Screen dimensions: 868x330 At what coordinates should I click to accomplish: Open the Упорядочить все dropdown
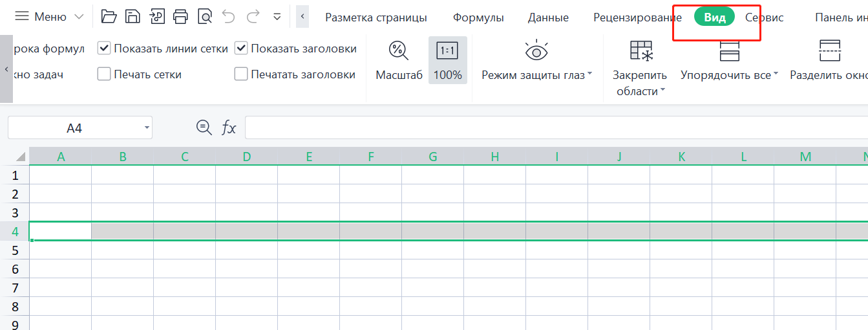click(x=776, y=75)
